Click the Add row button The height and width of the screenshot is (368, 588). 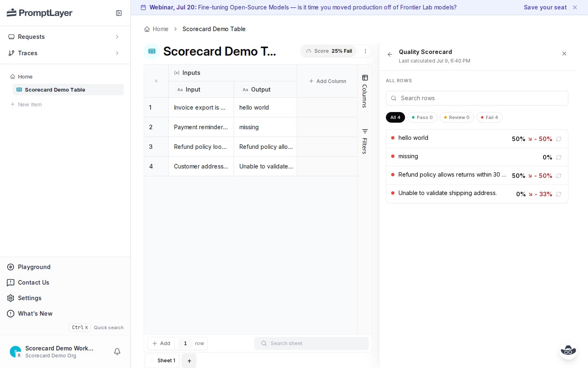[x=161, y=343]
